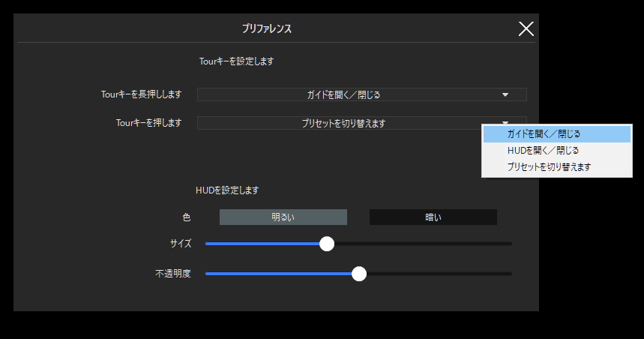
Task: Choose プリセットを切り替えます in the popup list
Action: (556, 166)
